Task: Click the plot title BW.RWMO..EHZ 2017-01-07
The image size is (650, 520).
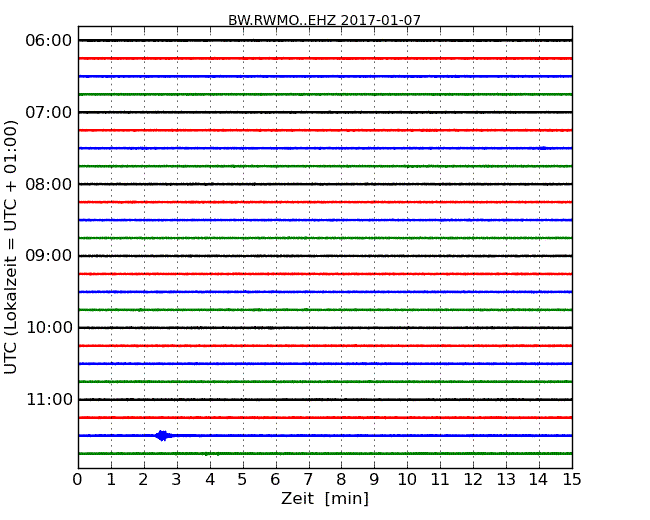Action: tap(324, 20)
